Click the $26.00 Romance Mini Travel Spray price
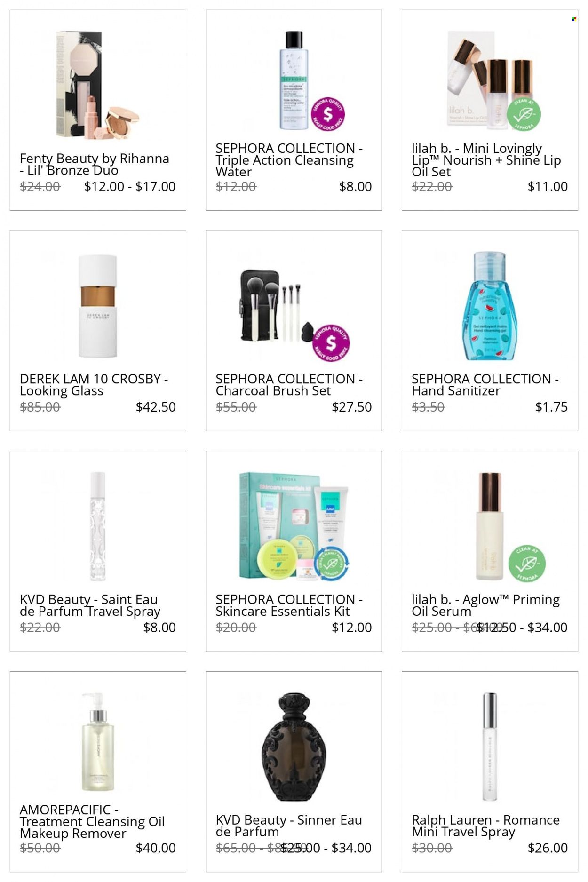 (548, 848)
